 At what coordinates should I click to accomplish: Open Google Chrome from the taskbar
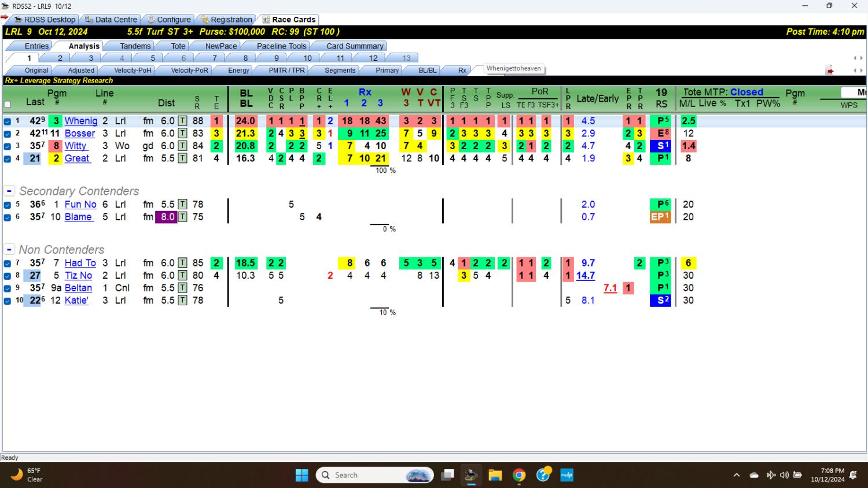pos(519,475)
